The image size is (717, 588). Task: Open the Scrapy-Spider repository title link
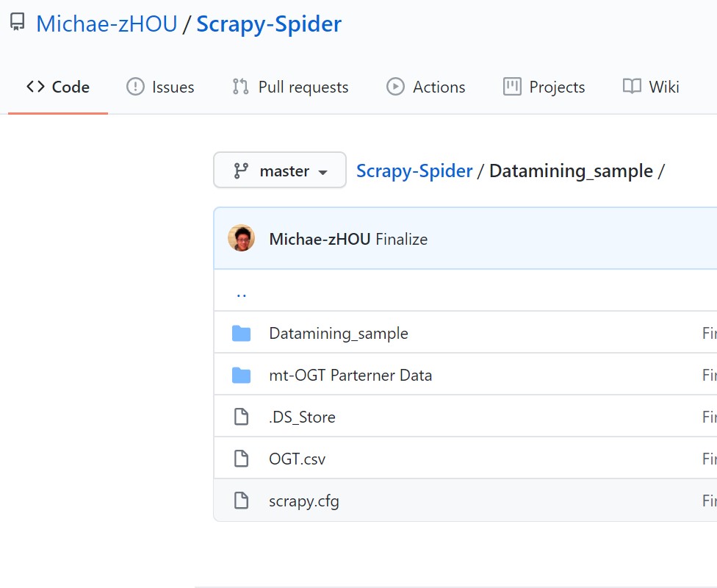[x=269, y=25]
